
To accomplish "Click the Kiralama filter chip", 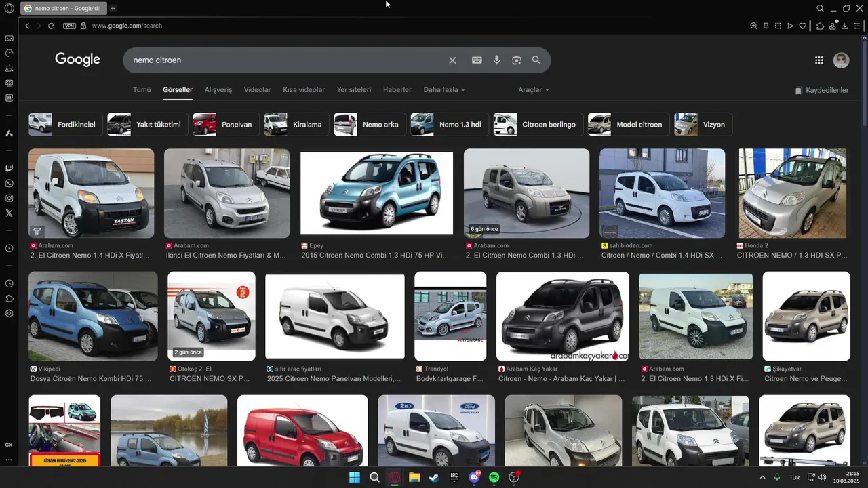I will click(x=296, y=125).
